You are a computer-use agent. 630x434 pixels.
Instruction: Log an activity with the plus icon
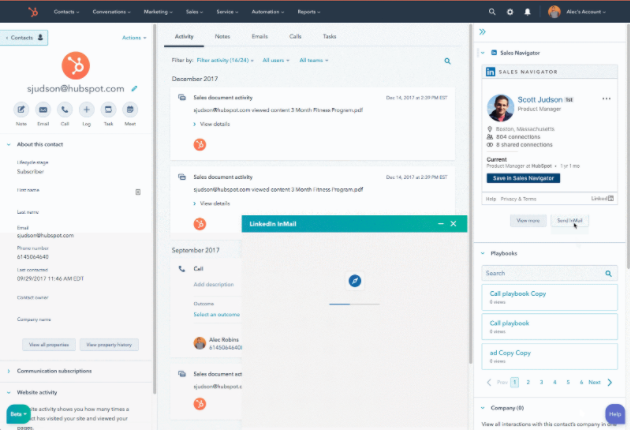(x=86, y=109)
